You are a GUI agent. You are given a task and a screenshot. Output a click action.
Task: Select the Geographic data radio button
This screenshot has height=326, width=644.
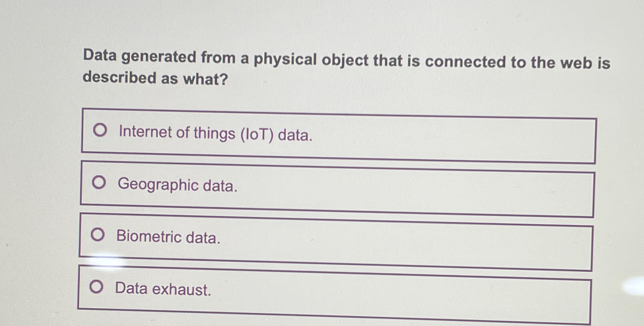coord(99,182)
